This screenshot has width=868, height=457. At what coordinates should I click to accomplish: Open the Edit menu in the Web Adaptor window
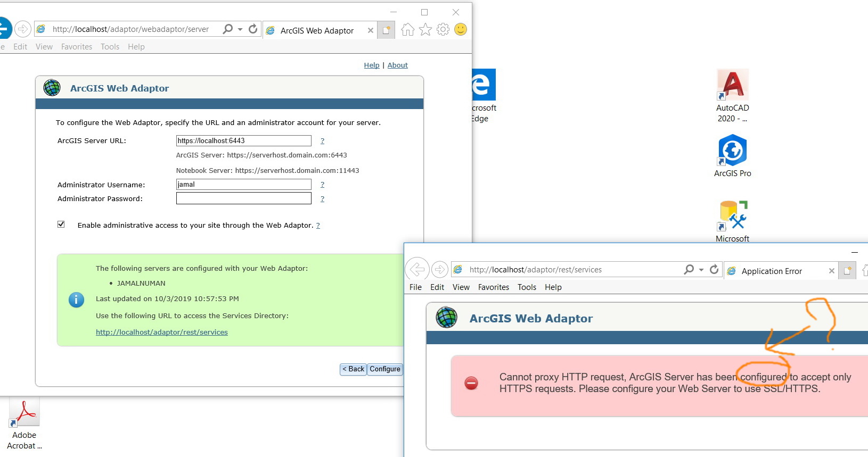[20, 47]
